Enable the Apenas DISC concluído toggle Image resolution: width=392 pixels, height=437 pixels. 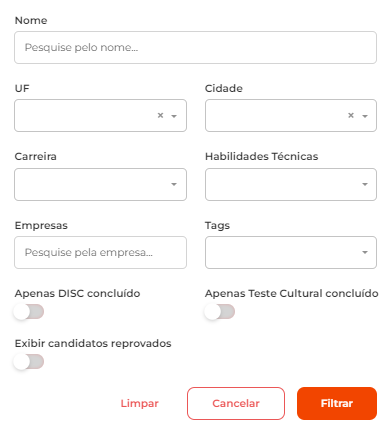coord(29,312)
